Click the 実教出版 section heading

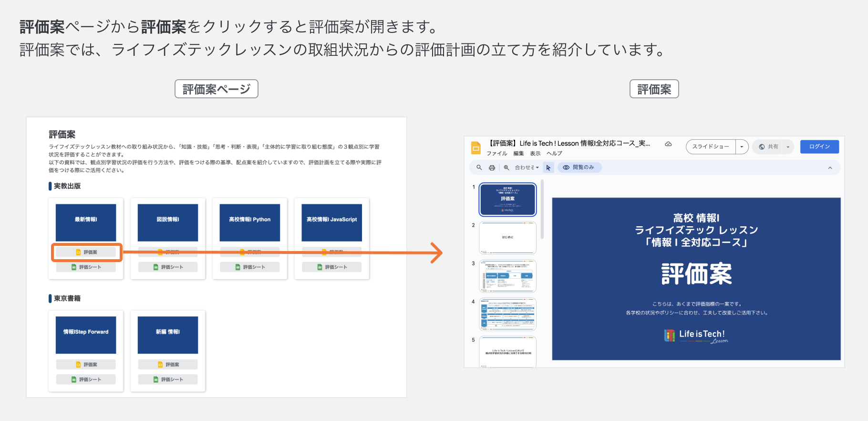click(67, 186)
